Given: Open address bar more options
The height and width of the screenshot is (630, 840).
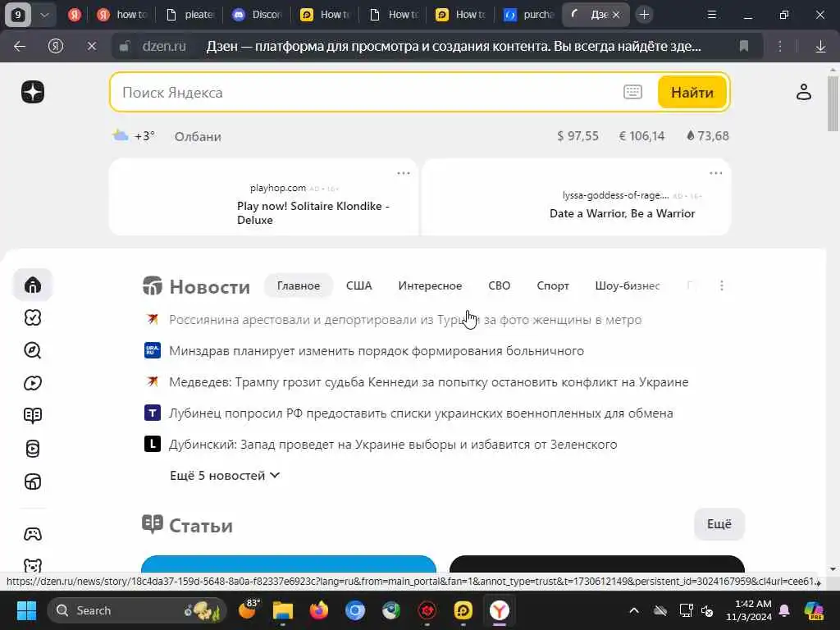Looking at the screenshot, I should (x=779, y=47).
